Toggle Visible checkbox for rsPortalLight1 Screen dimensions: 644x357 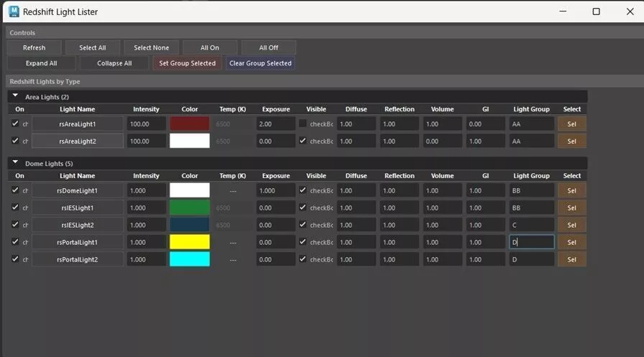pyautogui.click(x=303, y=241)
